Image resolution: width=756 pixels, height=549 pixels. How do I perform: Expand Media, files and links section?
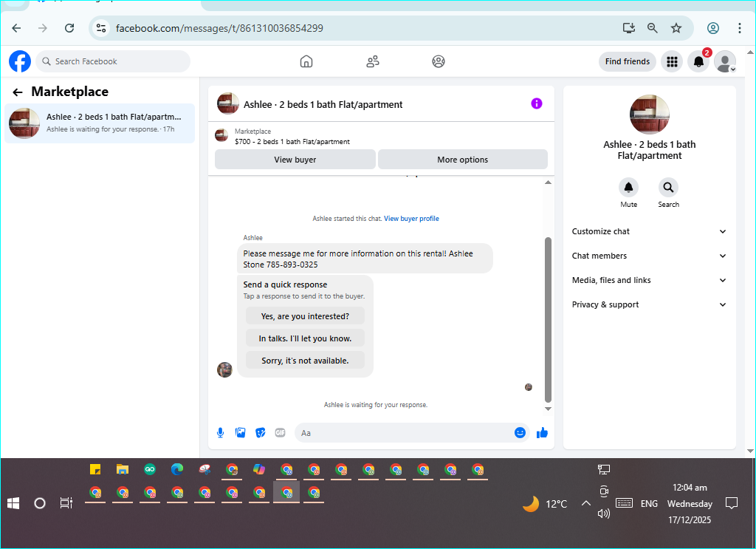[649, 280]
